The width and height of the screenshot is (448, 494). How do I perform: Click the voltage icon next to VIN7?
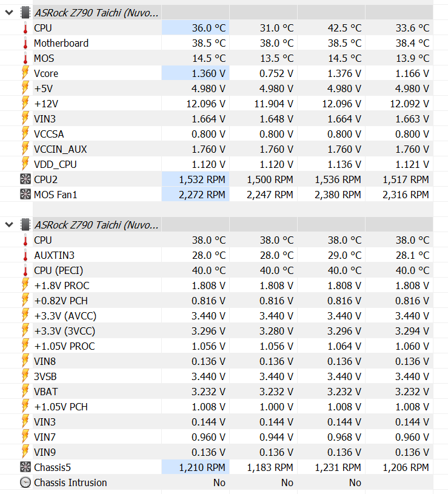[25, 436]
